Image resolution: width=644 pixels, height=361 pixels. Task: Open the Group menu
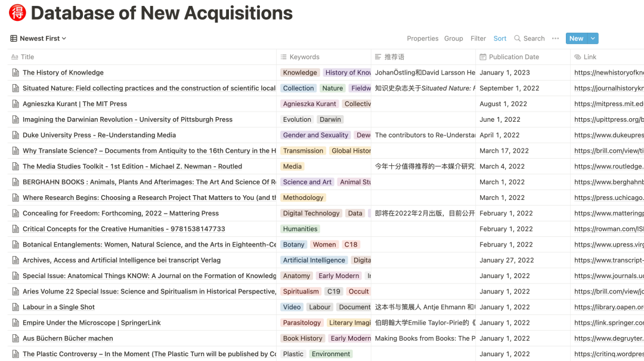(453, 38)
